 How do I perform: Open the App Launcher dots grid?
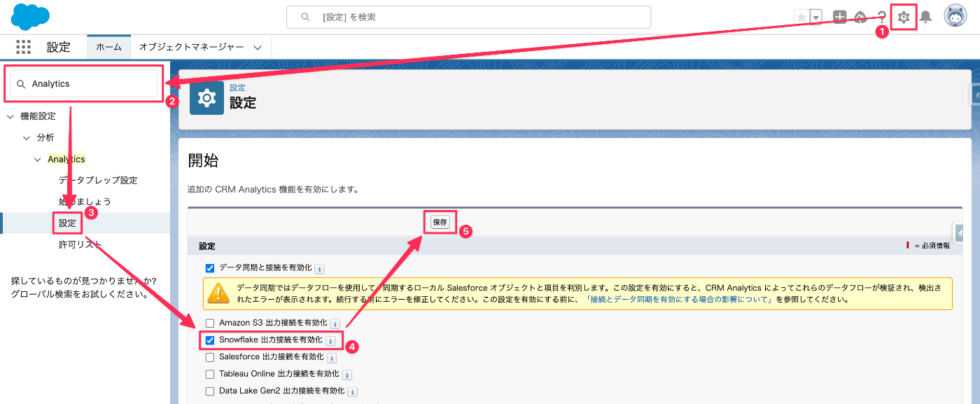(x=23, y=47)
